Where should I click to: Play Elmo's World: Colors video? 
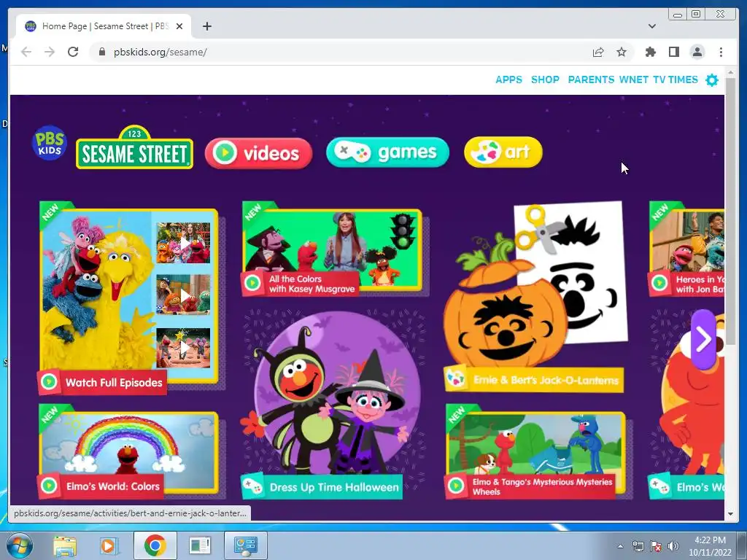click(x=128, y=451)
